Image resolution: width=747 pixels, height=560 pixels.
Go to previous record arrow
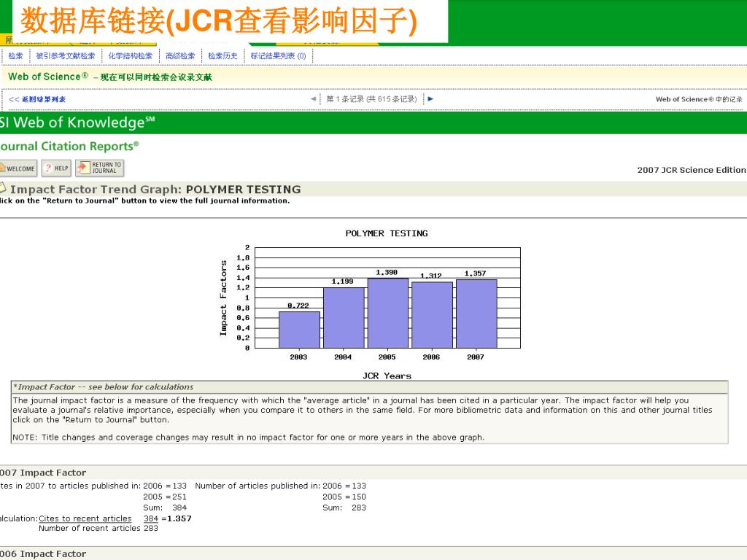pyautogui.click(x=313, y=99)
